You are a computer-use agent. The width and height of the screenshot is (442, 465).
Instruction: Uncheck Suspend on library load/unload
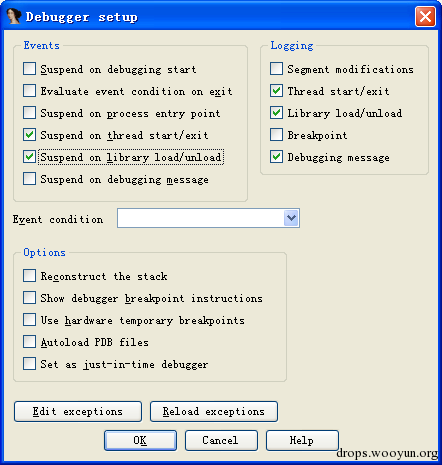tap(30, 157)
